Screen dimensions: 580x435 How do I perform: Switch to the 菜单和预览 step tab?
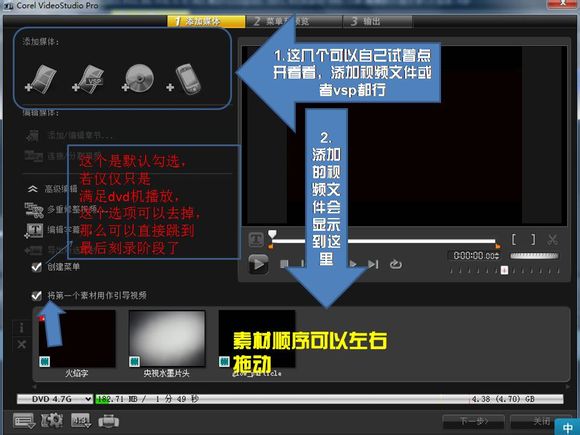294,21
